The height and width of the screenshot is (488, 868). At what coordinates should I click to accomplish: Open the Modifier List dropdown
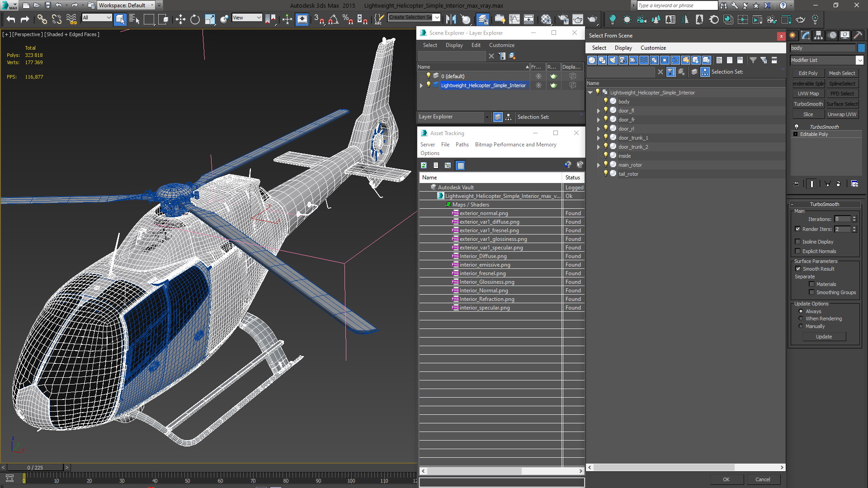pos(859,60)
